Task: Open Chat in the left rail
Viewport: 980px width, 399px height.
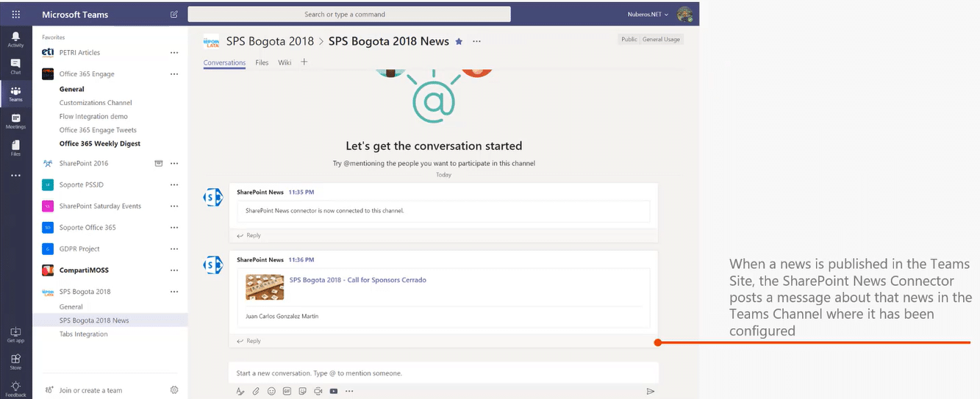Action: pos(15,66)
